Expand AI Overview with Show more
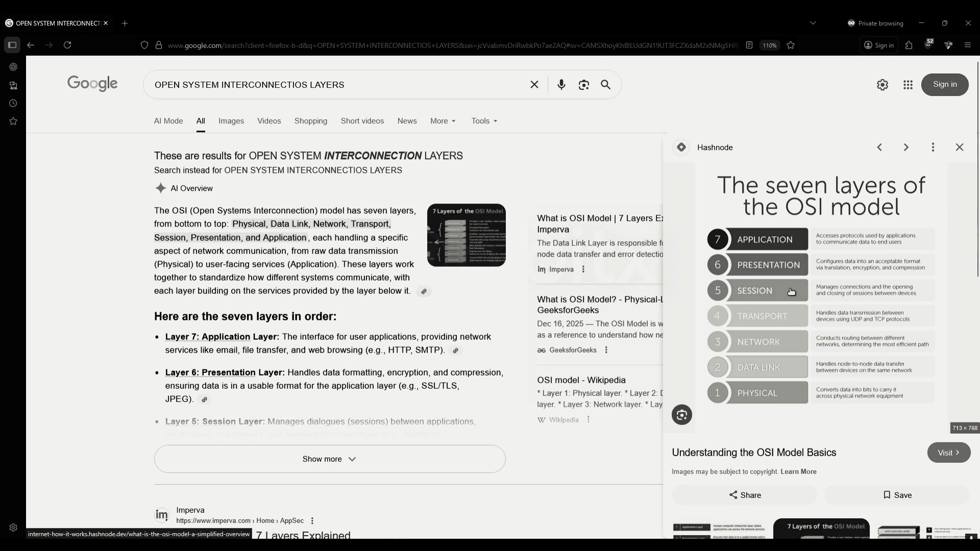 pos(330,459)
